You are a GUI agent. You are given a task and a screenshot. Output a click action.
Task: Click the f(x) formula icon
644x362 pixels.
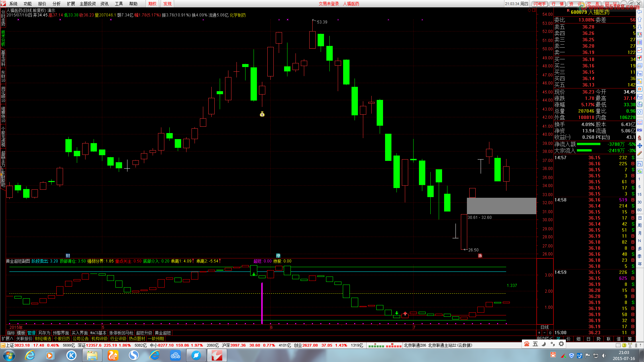(x=640, y=104)
